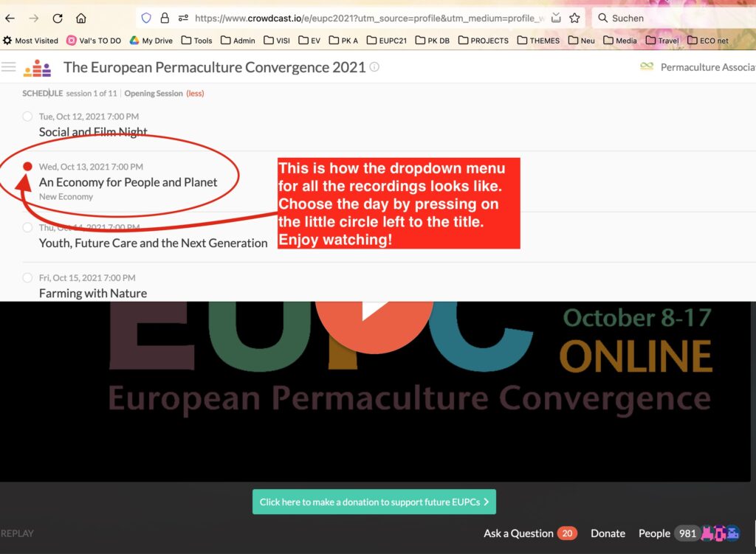Open the Media bookmarks folder
Screen dimensions: 756x554
point(620,41)
